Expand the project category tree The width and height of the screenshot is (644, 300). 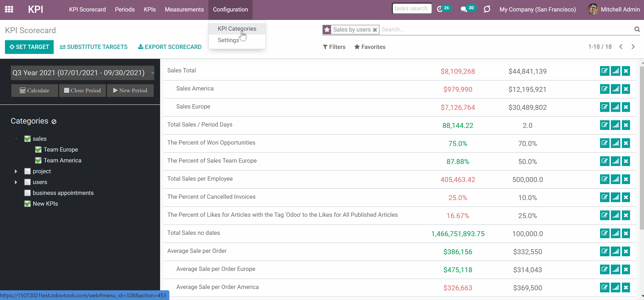[16, 171]
